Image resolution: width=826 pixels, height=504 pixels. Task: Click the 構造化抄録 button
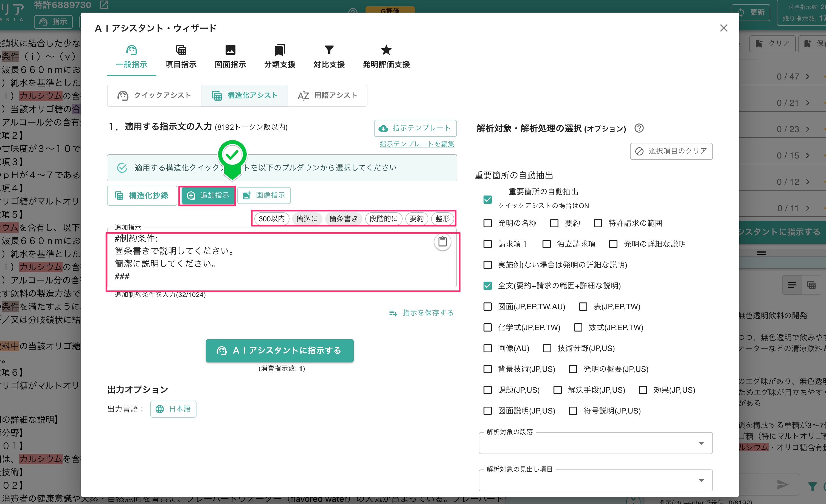tap(142, 196)
